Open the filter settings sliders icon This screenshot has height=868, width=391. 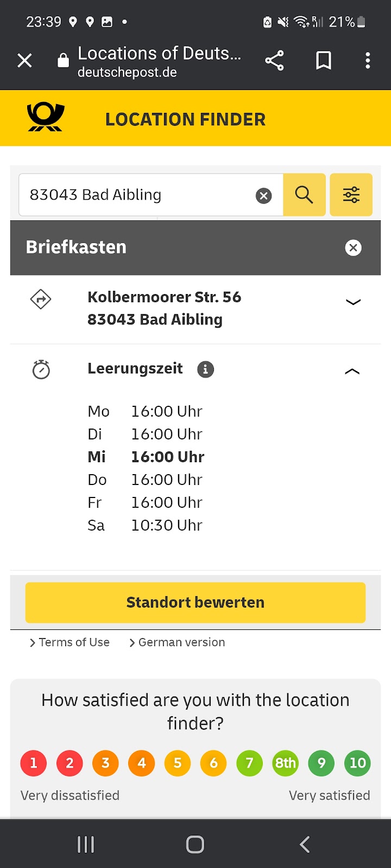(351, 195)
